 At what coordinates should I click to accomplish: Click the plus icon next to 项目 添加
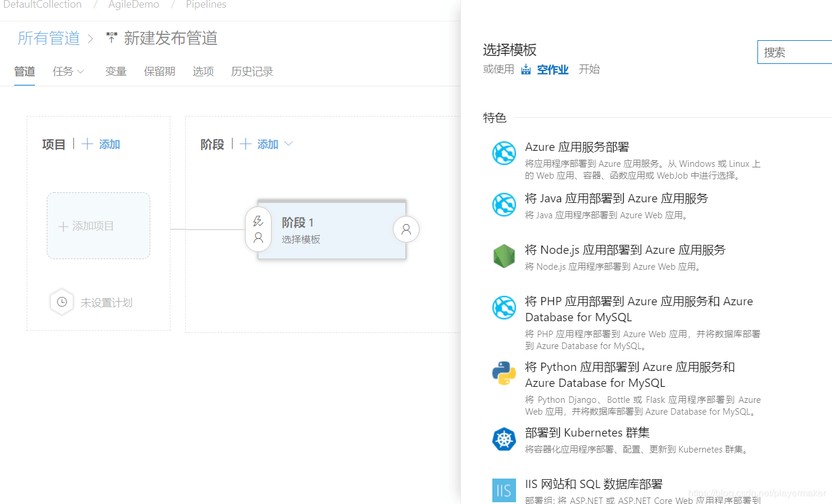87,144
